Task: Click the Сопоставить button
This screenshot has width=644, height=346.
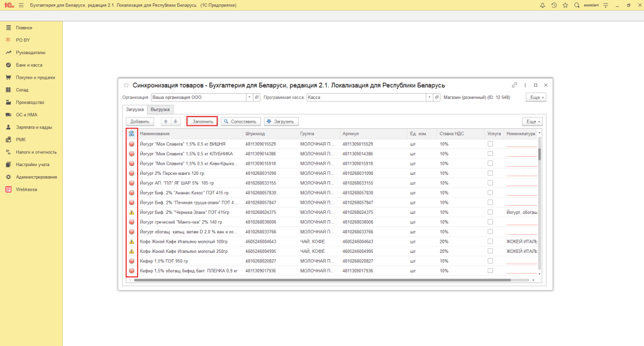Action: pyautogui.click(x=241, y=121)
